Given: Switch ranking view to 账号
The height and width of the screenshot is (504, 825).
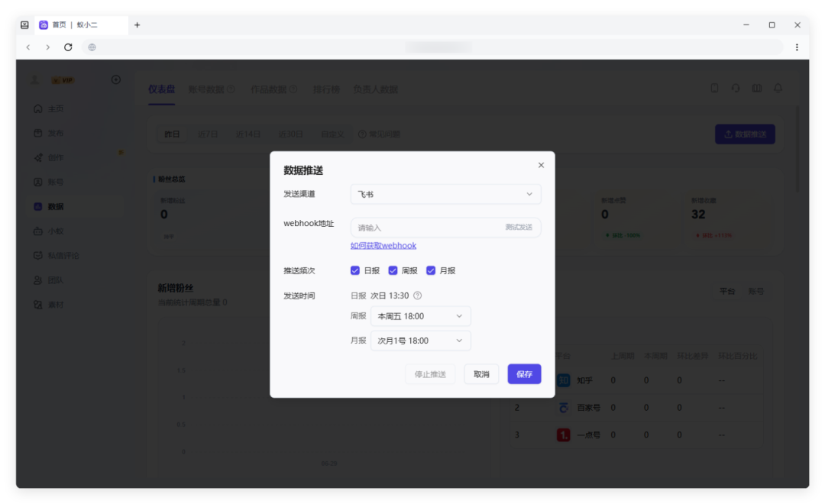Looking at the screenshot, I should 756,291.
